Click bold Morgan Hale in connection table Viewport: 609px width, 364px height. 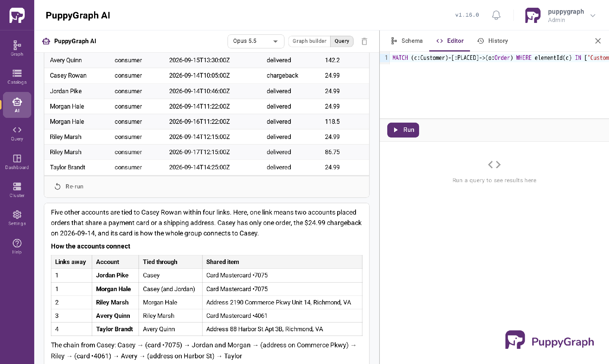pos(113,289)
